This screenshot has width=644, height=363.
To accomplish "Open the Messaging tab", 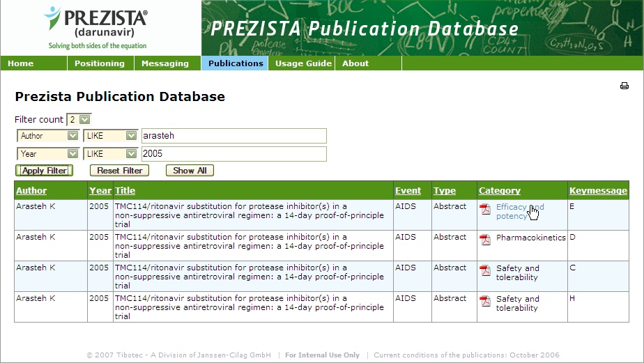I will [167, 63].
